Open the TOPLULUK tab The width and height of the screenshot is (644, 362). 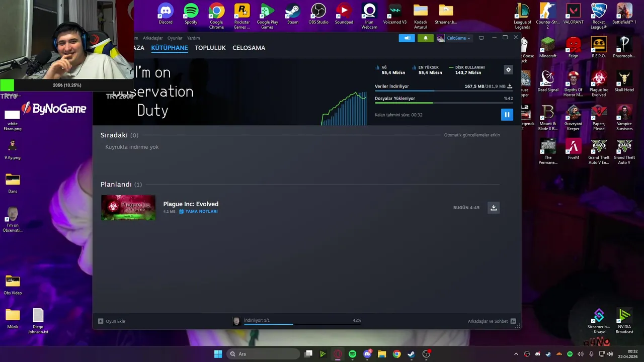[210, 48]
